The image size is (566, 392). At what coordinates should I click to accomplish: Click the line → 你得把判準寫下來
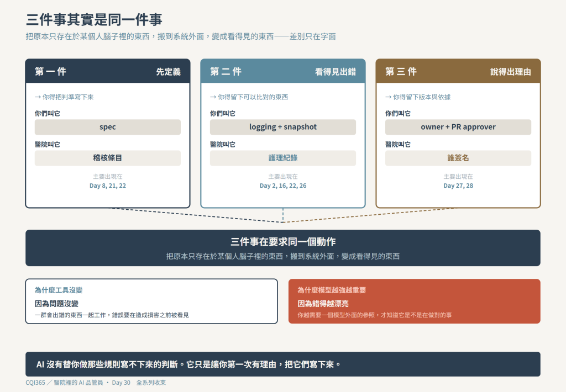pyautogui.click(x=64, y=97)
